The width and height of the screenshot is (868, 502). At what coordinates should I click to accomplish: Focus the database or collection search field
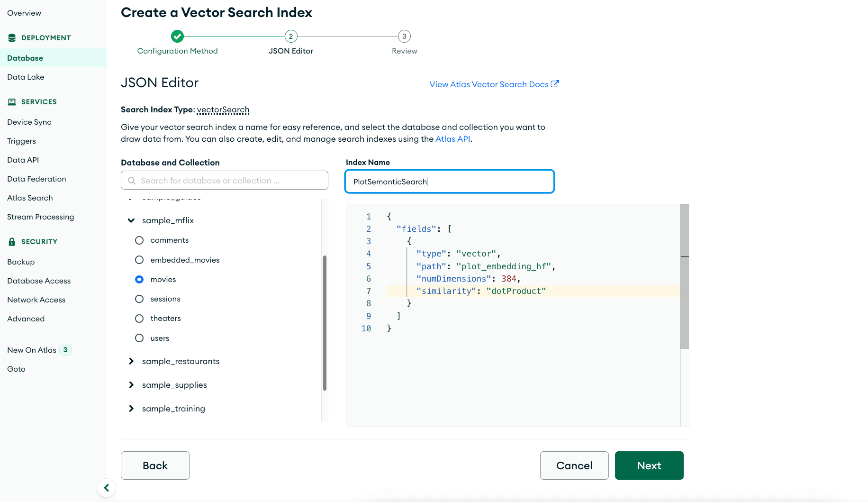click(230, 181)
